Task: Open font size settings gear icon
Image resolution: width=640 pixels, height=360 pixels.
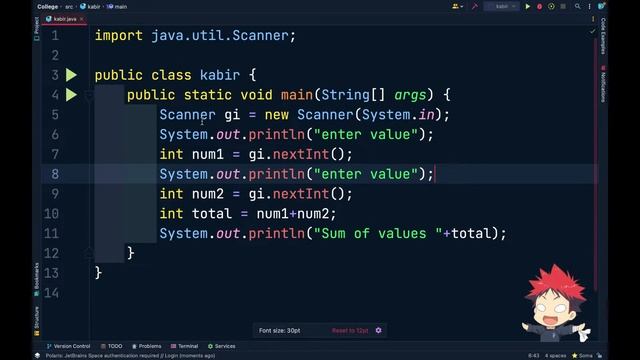Action: [x=378, y=330]
